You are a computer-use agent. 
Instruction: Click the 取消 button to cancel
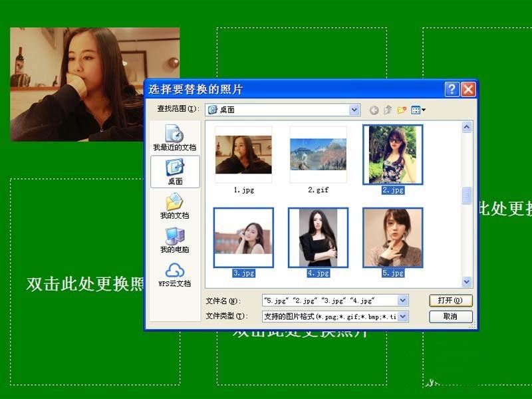(x=451, y=317)
